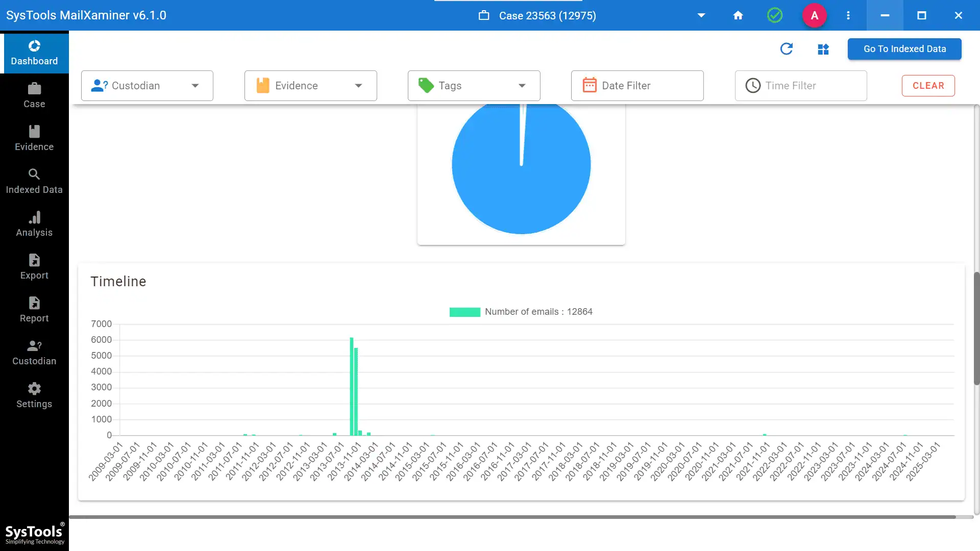Click the second tall timeline bar
Screen dimensions: 980x551
pyautogui.click(x=356, y=391)
